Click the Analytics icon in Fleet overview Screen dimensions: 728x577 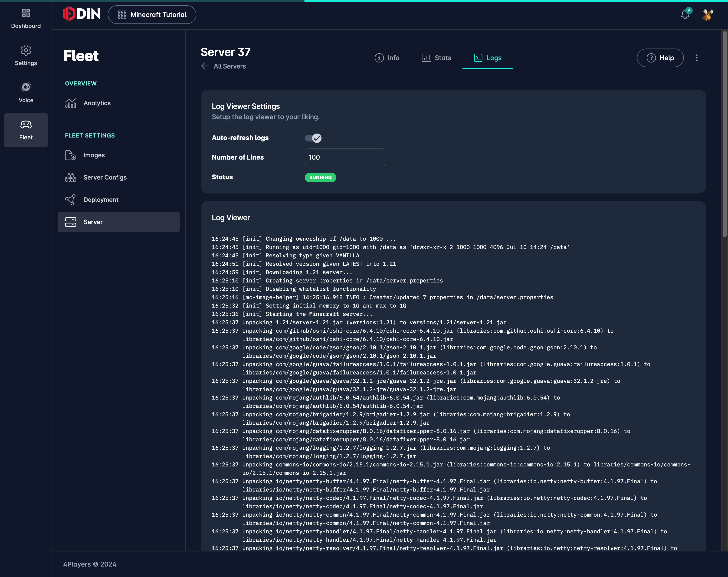(x=70, y=103)
